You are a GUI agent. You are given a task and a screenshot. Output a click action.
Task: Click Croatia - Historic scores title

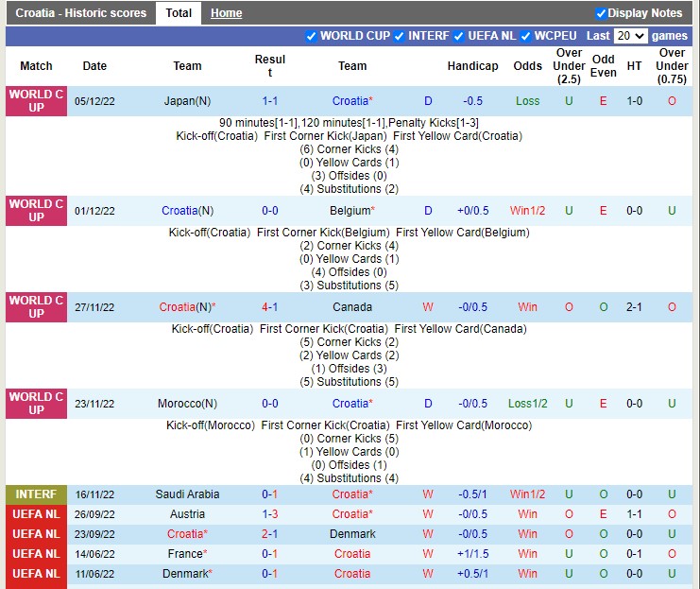pos(81,13)
